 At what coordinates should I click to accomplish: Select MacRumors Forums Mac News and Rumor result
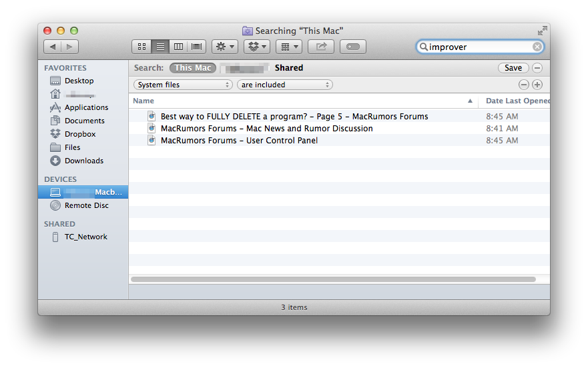pos(266,129)
